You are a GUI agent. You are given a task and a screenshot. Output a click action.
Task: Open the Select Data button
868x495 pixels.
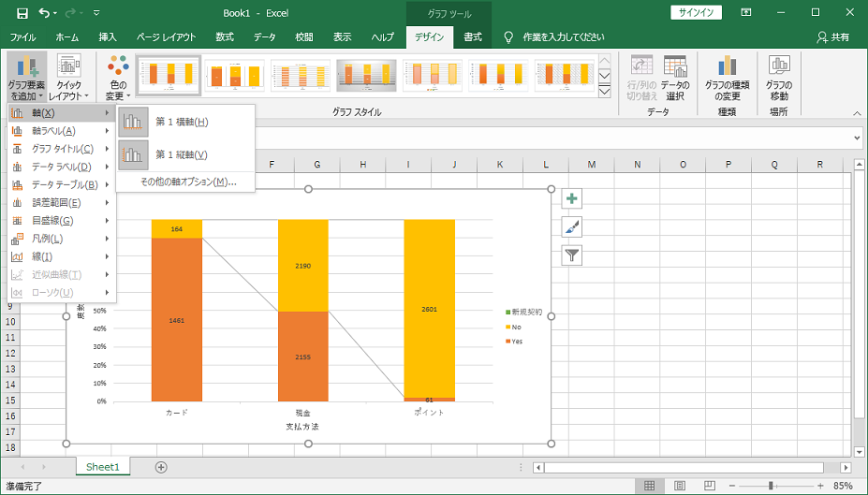tap(676, 73)
